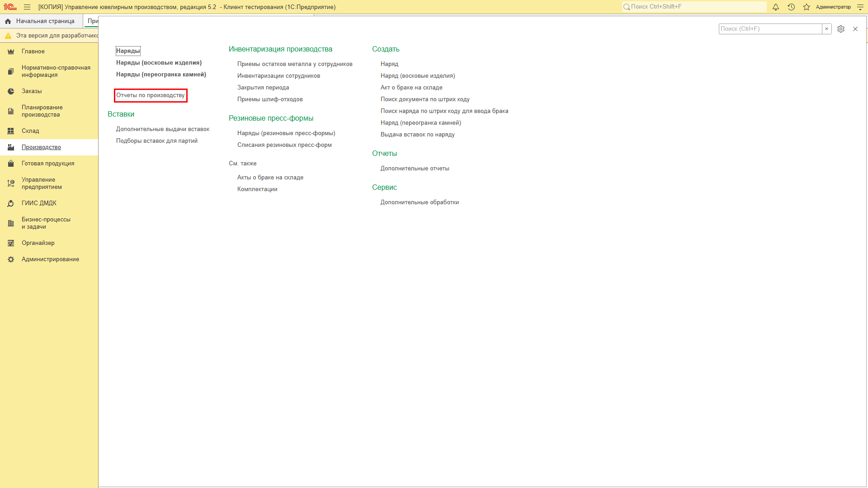
Task: Click Администратор user name
Action: pos(833,7)
